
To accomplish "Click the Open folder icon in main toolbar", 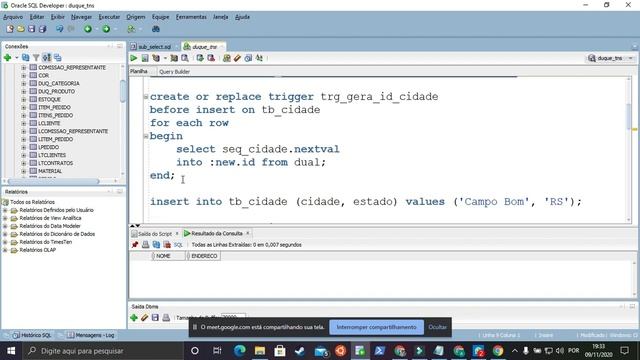I will tap(20, 29).
